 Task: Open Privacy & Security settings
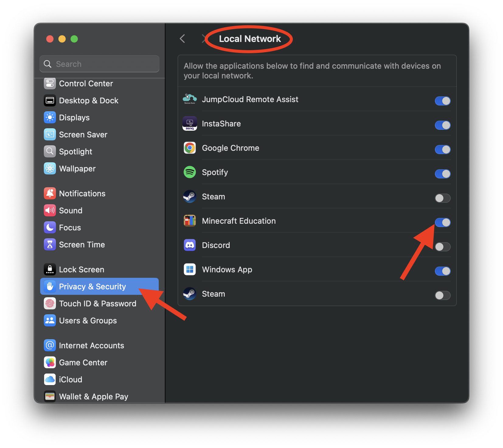tap(92, 286)
